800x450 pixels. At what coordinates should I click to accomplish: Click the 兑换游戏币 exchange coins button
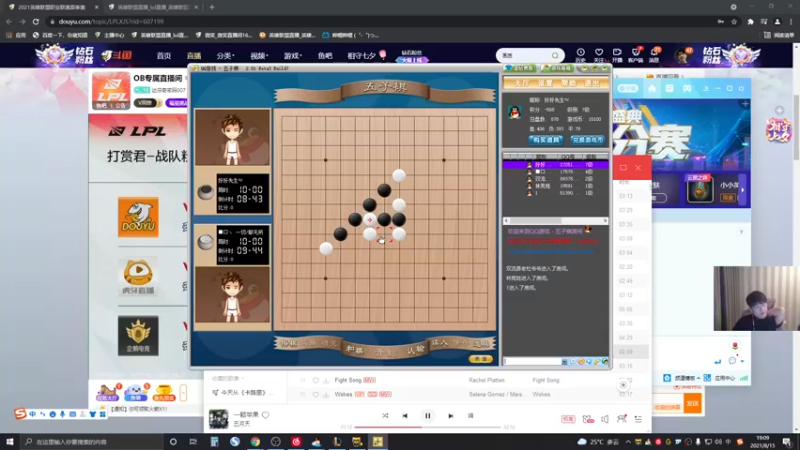(587, 140)
